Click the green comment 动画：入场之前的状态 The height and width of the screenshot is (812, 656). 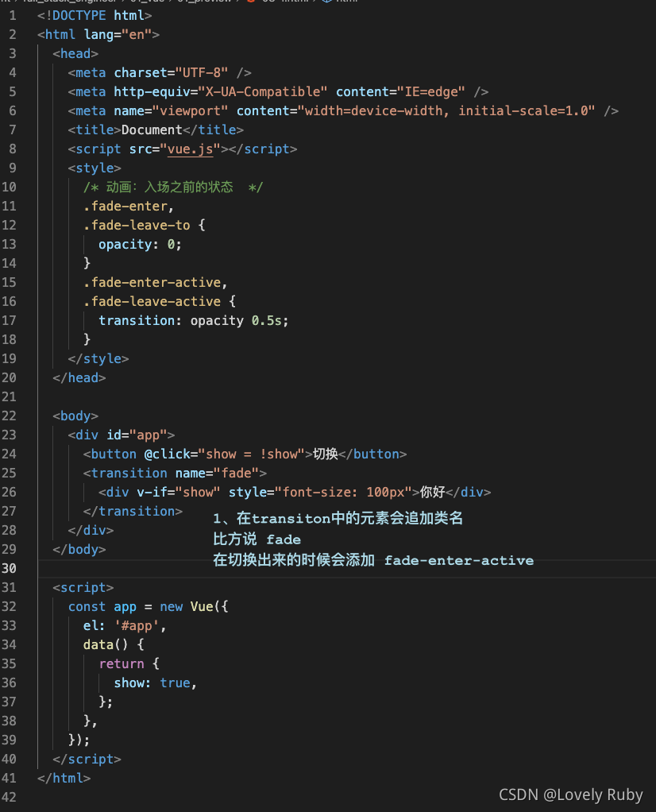pos(170,187)
